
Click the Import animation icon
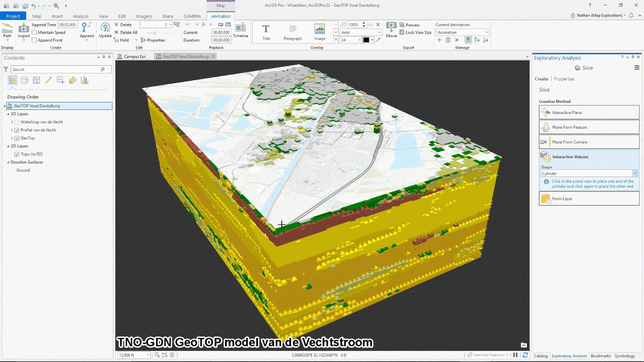(x=23, y=29)
